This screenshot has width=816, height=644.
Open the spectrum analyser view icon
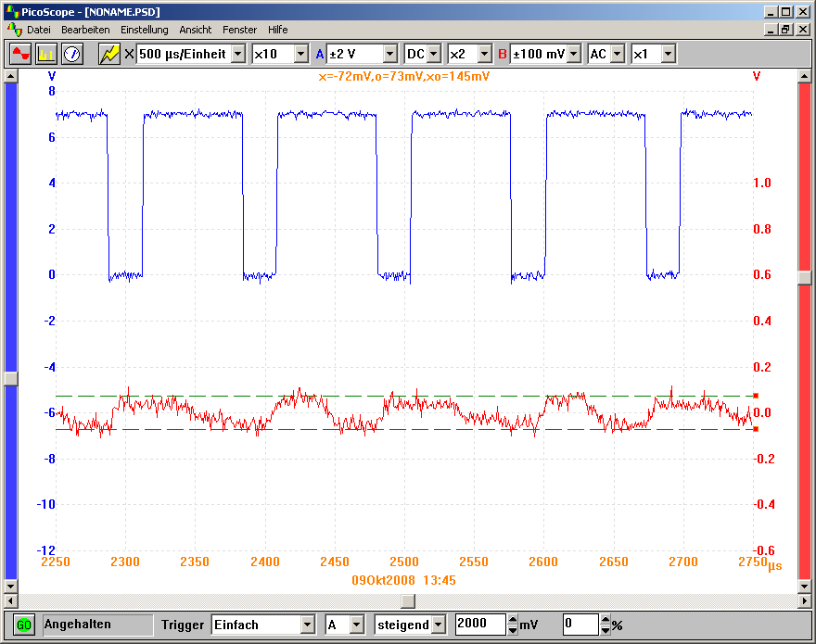coord(46,54)
